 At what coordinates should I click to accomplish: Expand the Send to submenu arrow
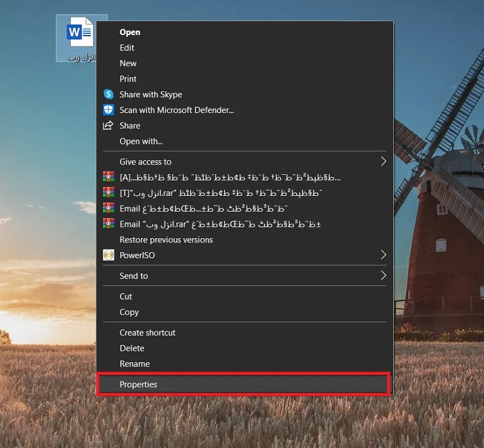click(383, 276)
